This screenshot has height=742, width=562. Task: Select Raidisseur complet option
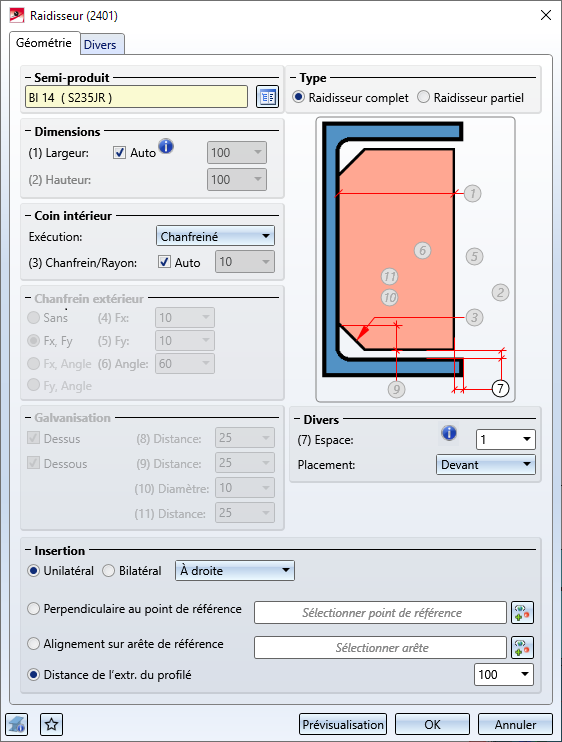coord(299,97)
